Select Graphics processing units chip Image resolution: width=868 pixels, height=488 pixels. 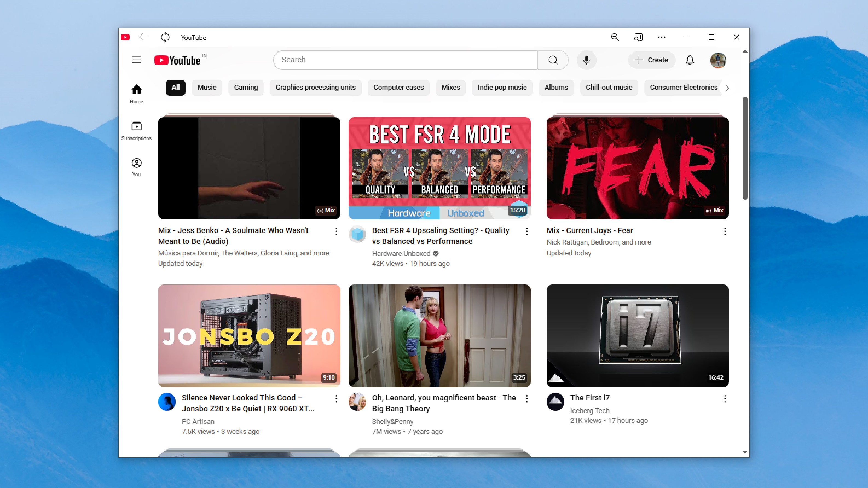(316, 88)
